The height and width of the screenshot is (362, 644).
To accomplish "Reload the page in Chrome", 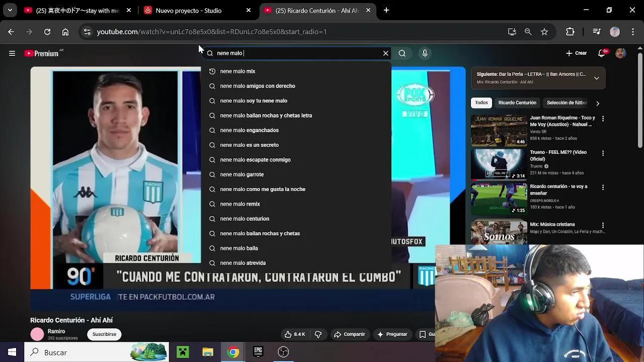I will [47, 32].
